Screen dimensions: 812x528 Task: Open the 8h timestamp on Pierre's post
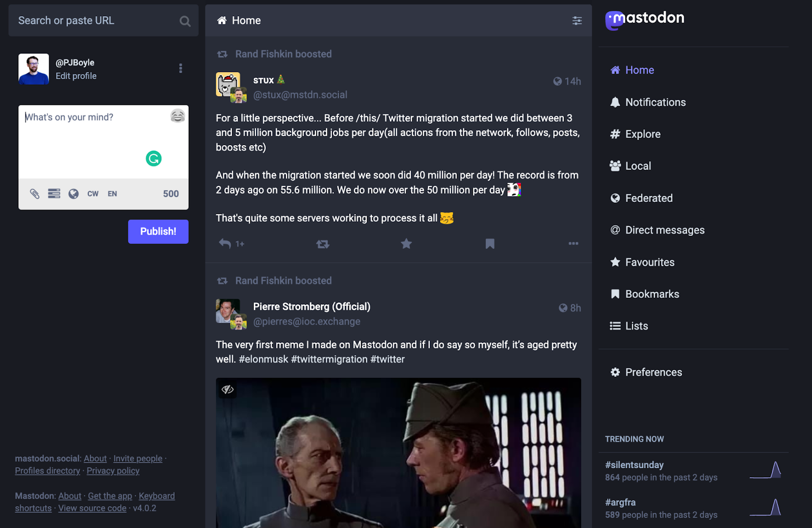(576, 308)
